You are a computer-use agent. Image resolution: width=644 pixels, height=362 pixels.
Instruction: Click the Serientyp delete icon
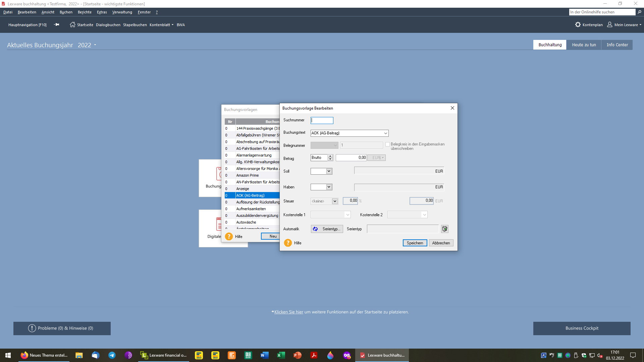444,229
